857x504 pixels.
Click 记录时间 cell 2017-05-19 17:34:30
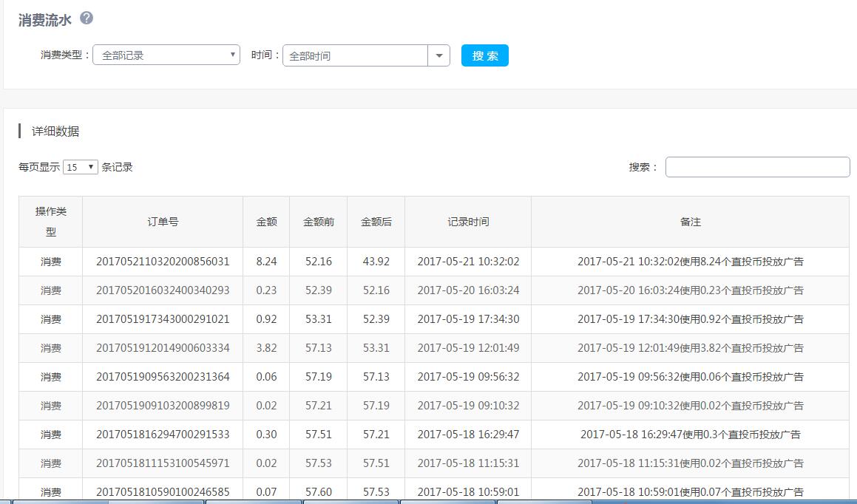click(468, 319)
